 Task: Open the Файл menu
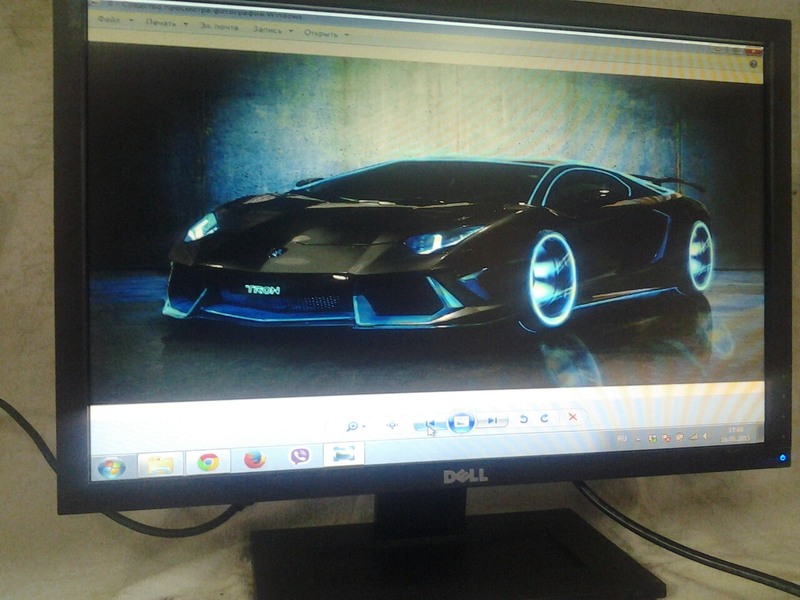tap(114, 20)
